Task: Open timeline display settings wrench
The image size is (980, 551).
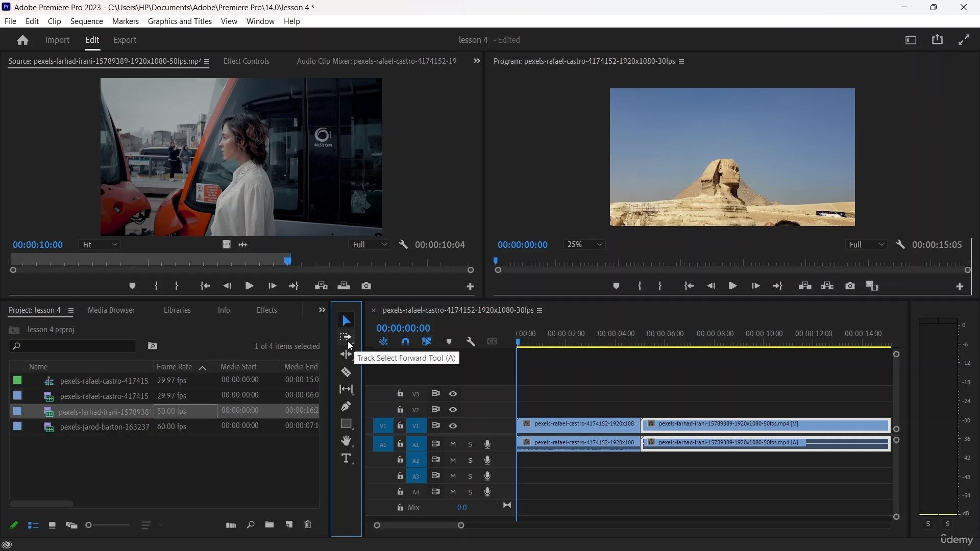Action: click(x=471, y=342)
